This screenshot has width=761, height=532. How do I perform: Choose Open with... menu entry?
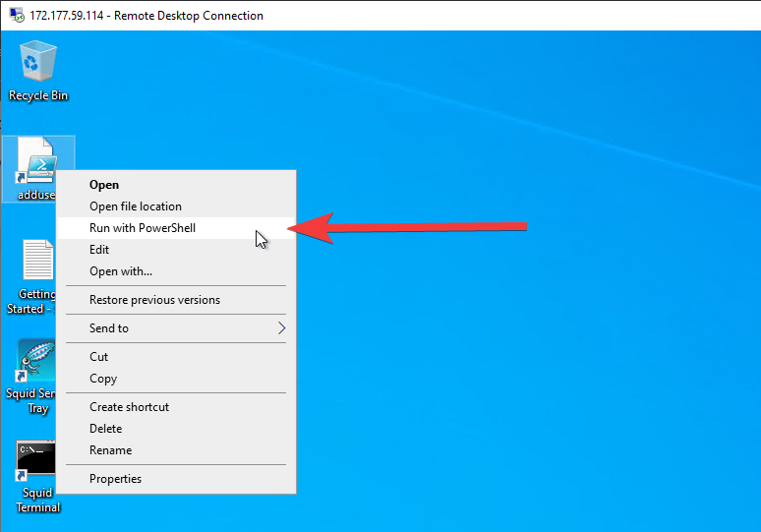tap(176, 271)
